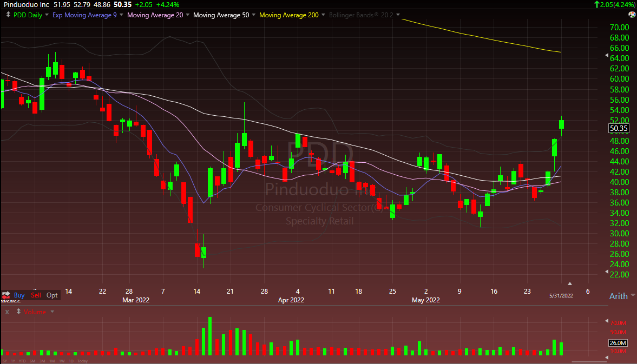Click the chart settings icon at top right
Image resolution: width=637 pixels, height=364 pixels.
[x=632, y=15]
